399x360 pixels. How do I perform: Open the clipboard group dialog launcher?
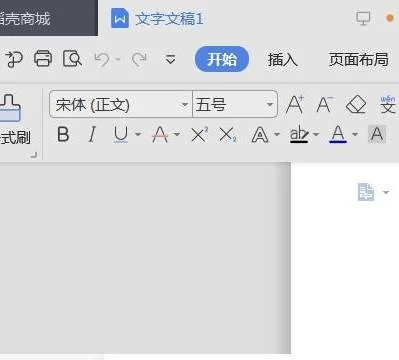click(x=34, y=154)
